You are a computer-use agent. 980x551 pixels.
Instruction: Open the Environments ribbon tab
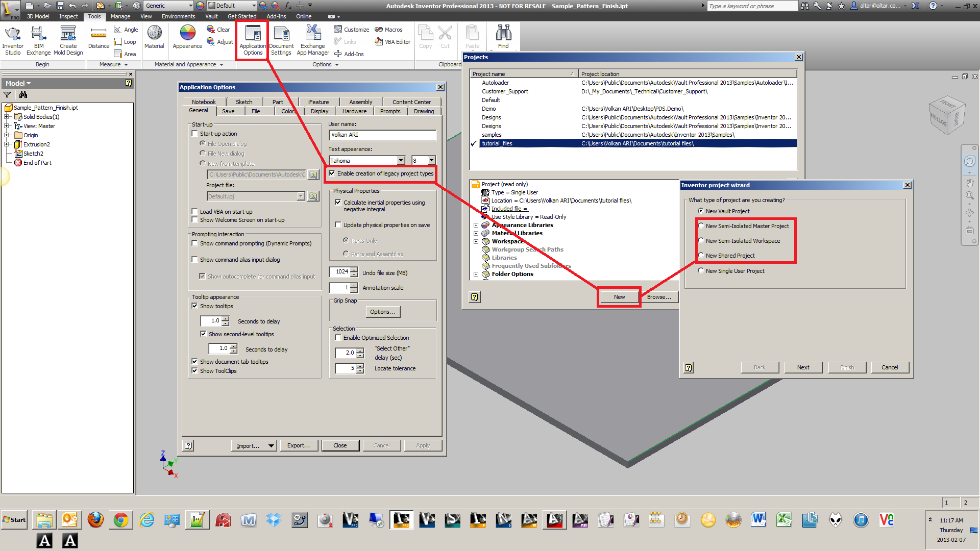[x=178, y=16]
